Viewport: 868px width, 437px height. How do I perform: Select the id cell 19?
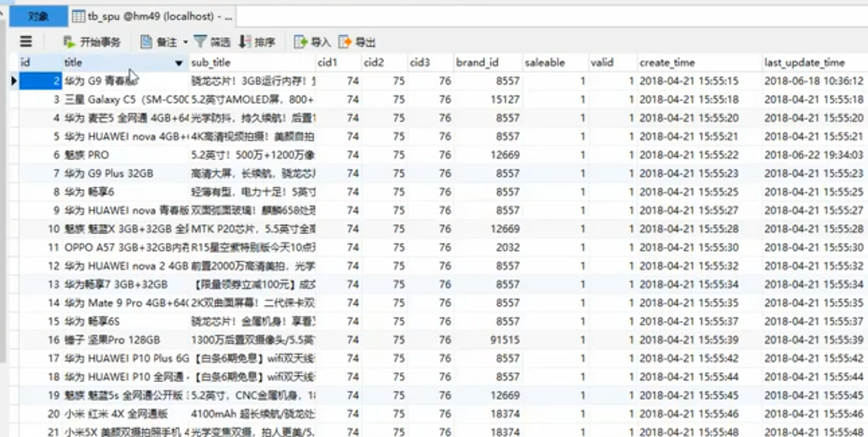point(41,395)
